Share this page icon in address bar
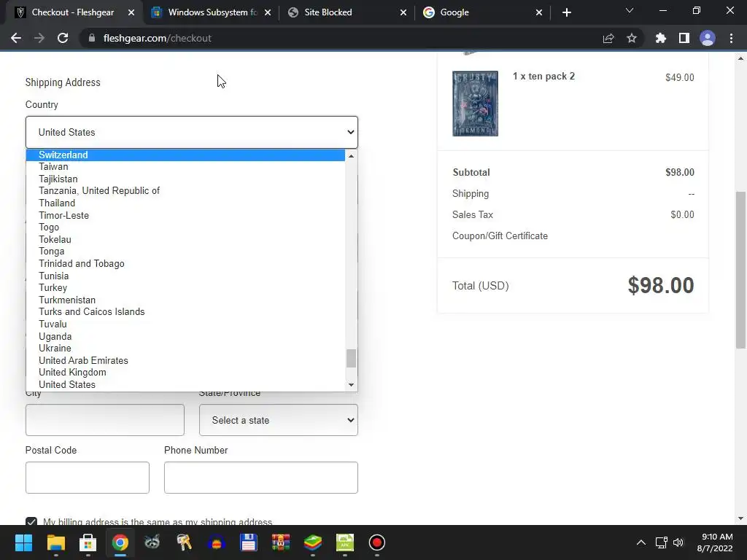 608,38
